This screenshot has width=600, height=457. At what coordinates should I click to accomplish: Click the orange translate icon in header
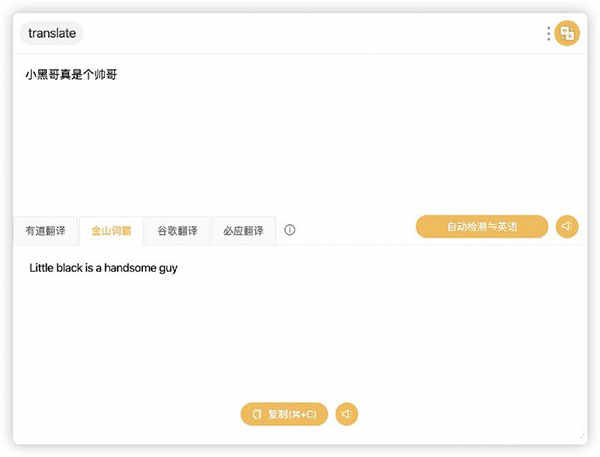tap(567, 33)
